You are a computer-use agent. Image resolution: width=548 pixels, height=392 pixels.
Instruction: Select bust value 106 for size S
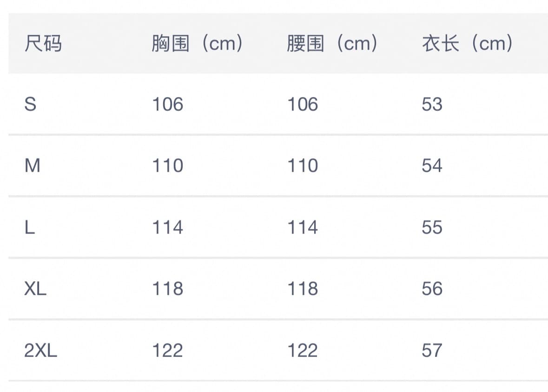point(168,104)
